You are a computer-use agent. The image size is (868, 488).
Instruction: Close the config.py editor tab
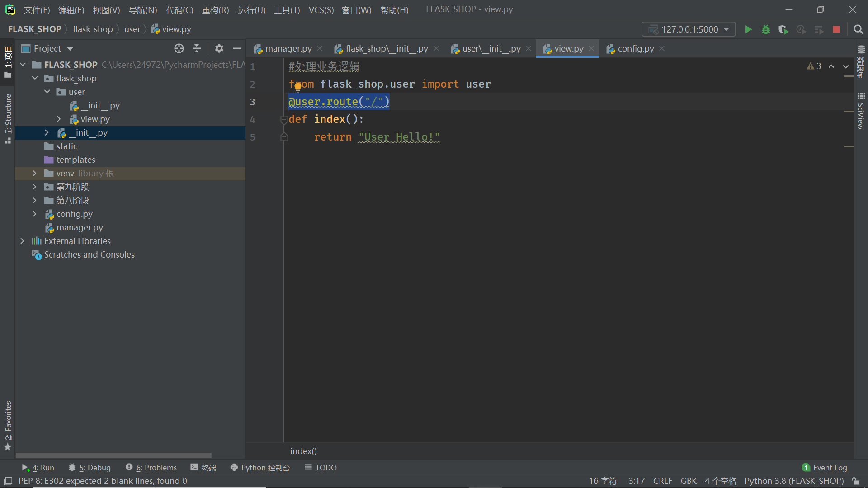tap(662, 48)
